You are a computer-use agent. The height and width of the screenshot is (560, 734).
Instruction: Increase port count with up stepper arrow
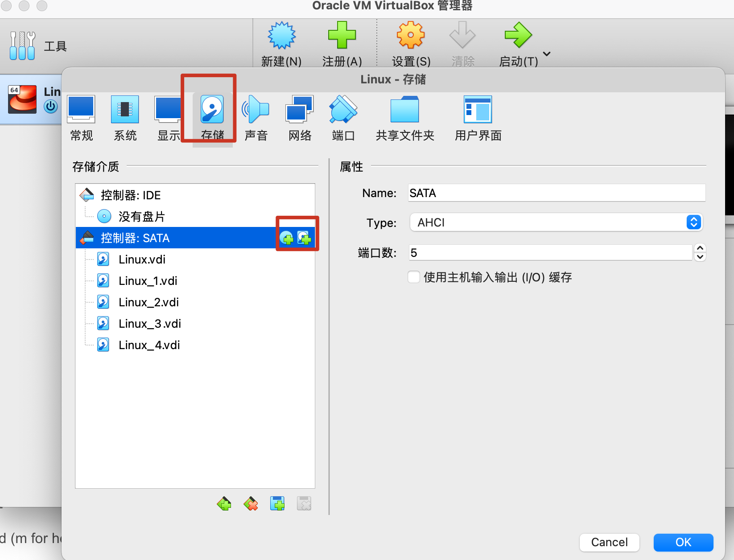[700, 248]
